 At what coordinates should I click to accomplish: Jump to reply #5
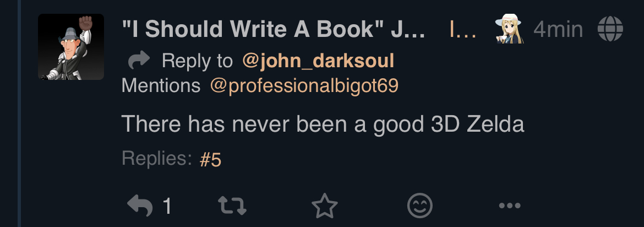tap(210, 160)
